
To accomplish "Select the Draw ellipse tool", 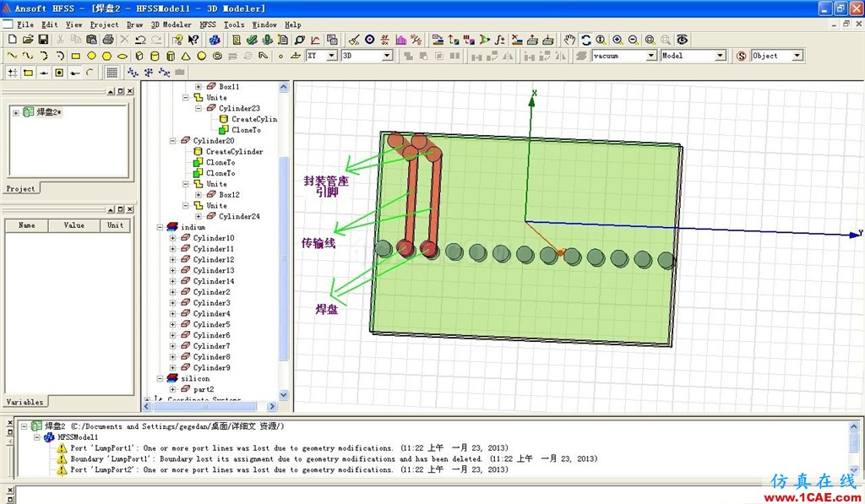I will [122, 56].
